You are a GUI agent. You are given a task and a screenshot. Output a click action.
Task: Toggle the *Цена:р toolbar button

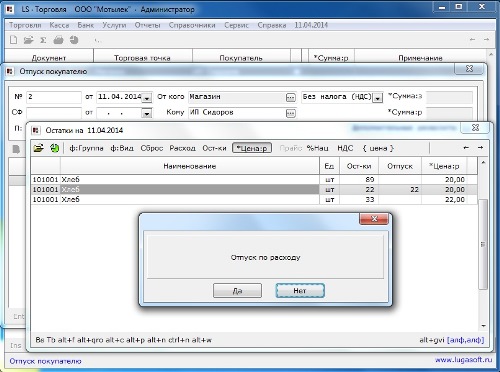coord(252,148)
